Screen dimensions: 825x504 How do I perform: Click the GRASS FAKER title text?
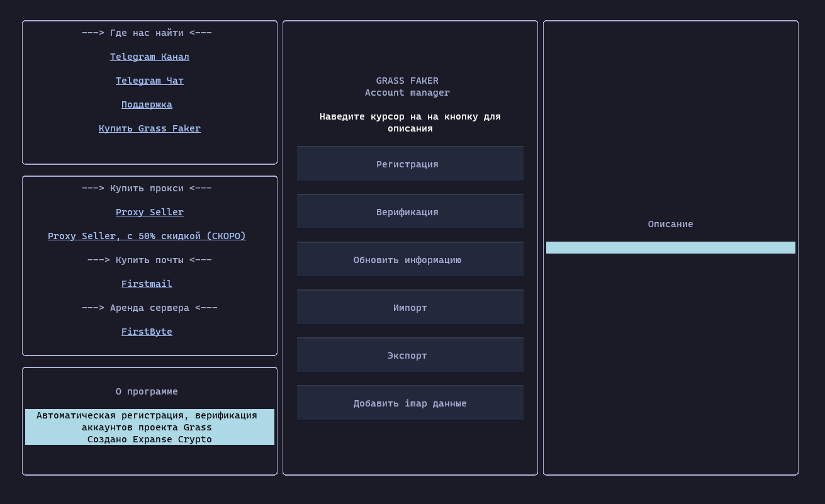(407, 81)
